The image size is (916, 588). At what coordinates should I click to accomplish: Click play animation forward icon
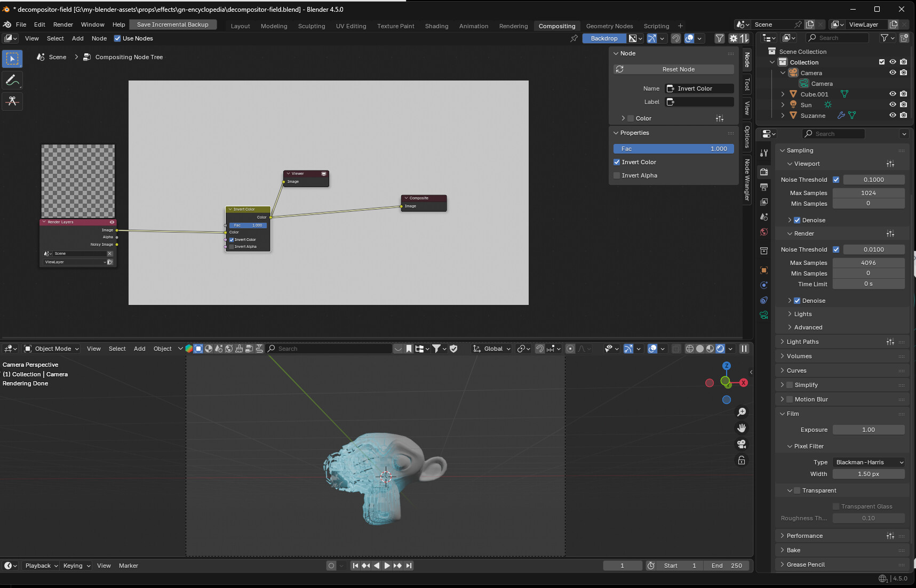pos(387,566)
